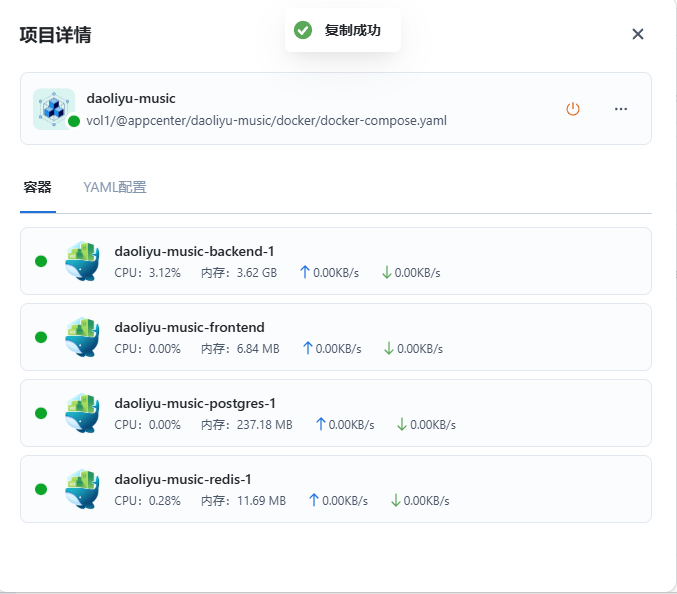Click the blue upload arrow for postgres-1

[x=320, y=424]
